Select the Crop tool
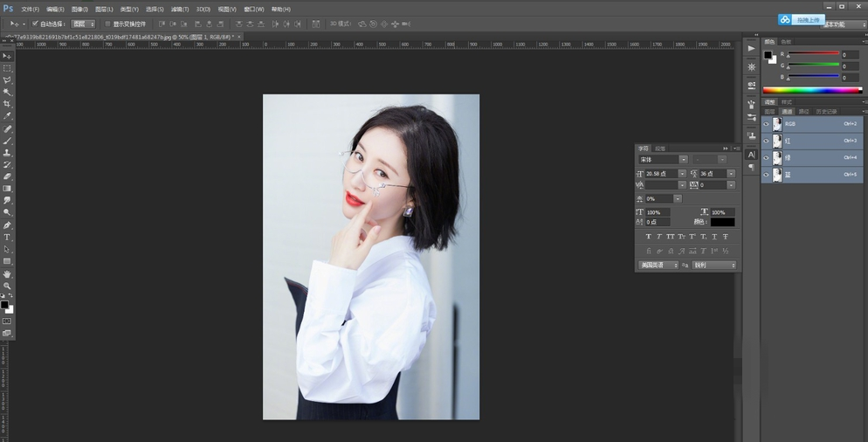This screenshot has height=442, width=868. [x=7, y=104]
